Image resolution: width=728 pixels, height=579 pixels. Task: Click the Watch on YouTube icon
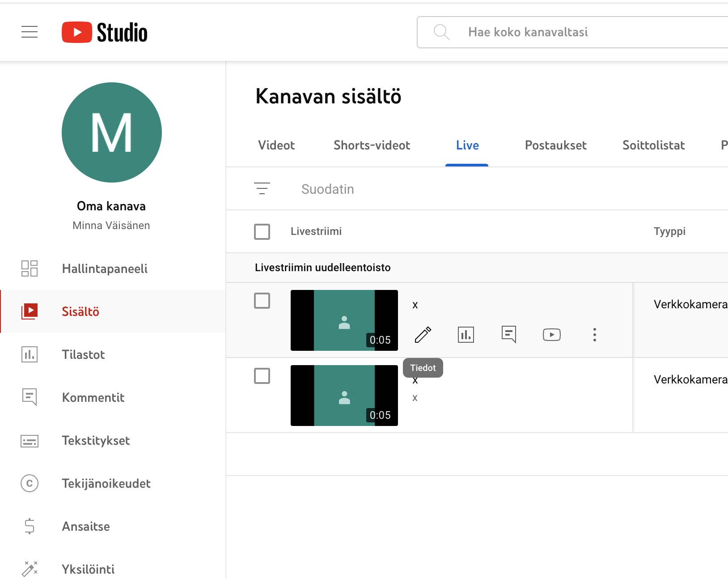point(551,335)
